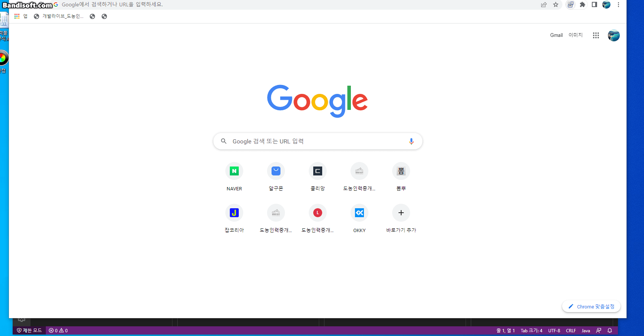Toggle the Chrome side panel icon
The image size is (644, 336).
tap(594, 5)
